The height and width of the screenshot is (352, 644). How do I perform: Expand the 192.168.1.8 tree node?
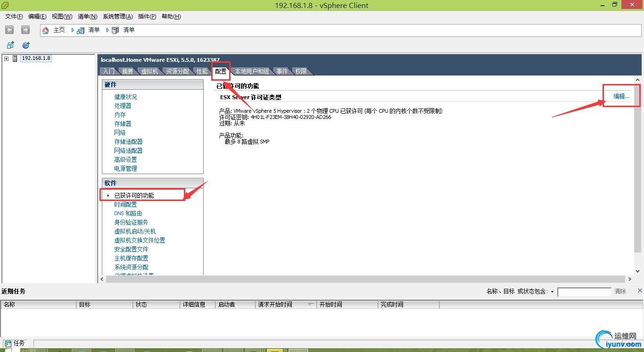click(6, 59)
